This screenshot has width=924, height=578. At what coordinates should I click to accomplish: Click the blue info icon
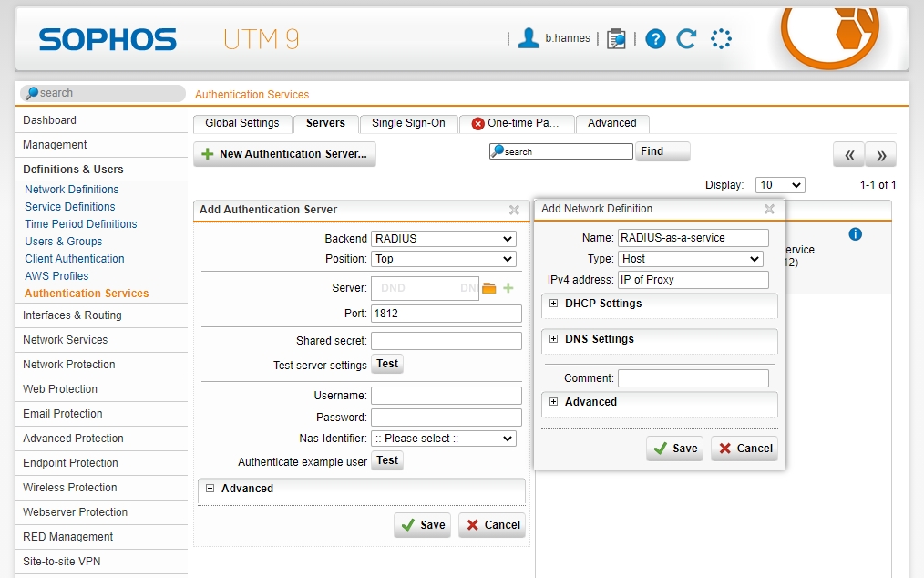pos(855,234)
